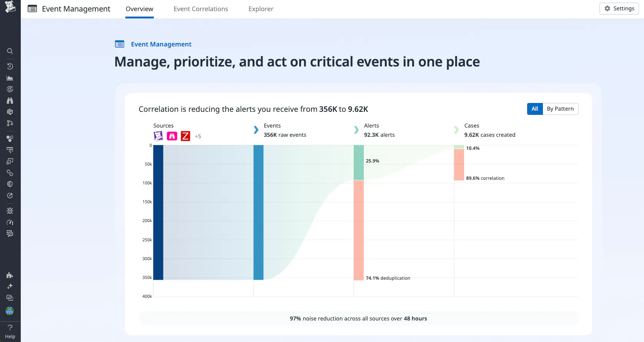The height and width of the screenshot is (342, 644).
Task: Click the sparkle icon in sidebar
Action: [x=10, y=286]
